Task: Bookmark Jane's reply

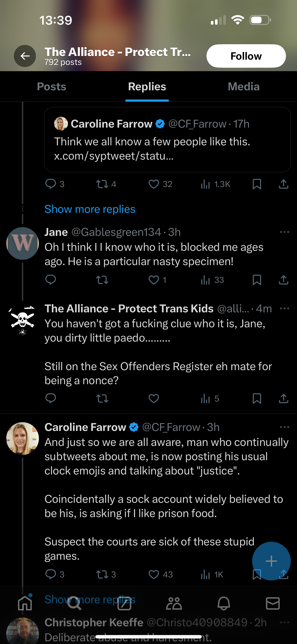Action: click(x=257, y=280)
